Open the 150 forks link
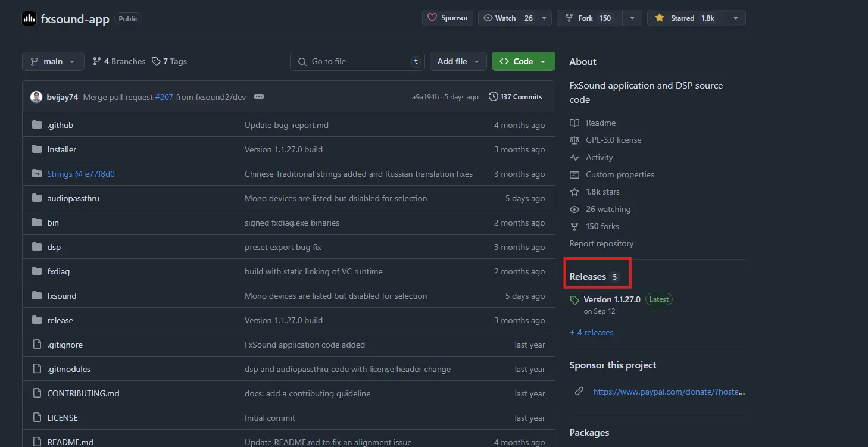Viewport: 868px width, 447px height. [x=594, y=226]
